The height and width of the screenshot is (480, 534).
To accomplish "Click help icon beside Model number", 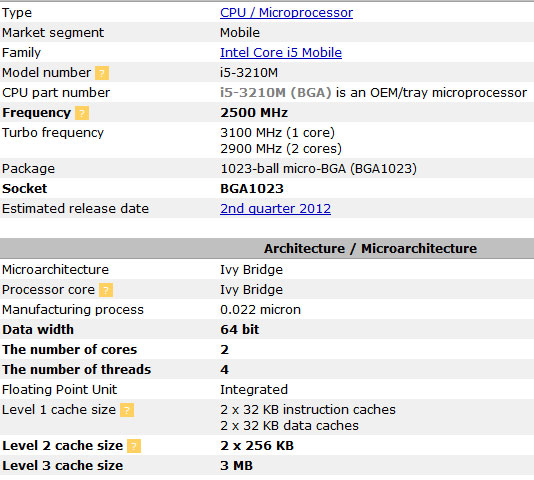I will click(x=102, y=73).
